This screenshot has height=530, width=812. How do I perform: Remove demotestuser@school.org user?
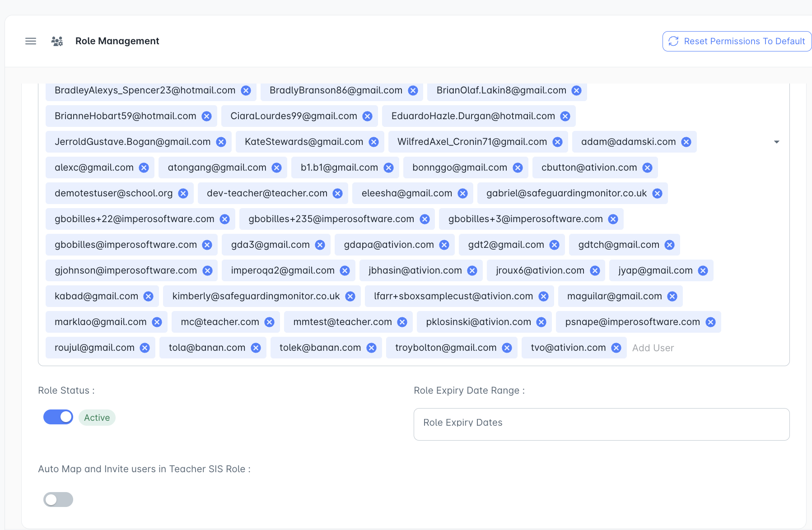click(x=183, y=194)
